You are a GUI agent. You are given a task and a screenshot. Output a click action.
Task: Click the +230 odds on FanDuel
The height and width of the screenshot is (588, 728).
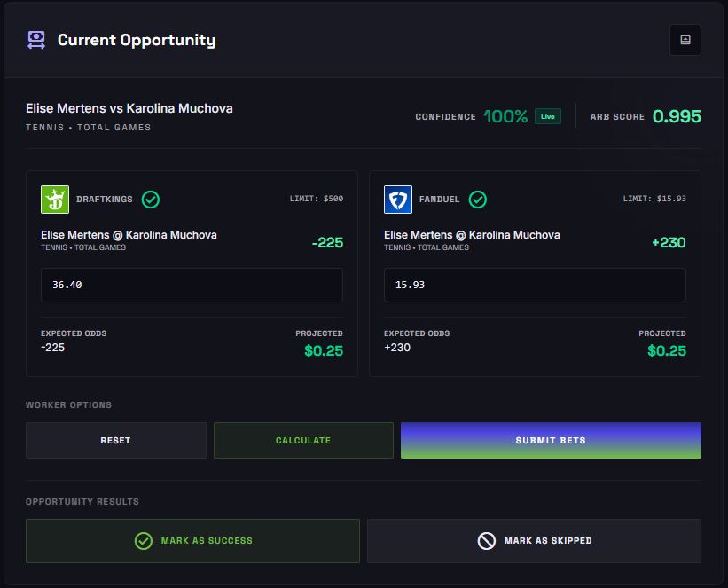tap(669, 242)
